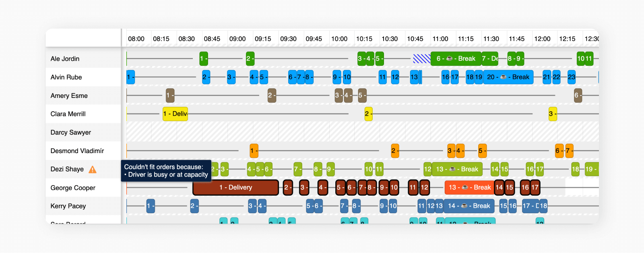Click Alvin Rube's stop 23 marker
Viewport: 644px width, 253px height.
[572, 77]
